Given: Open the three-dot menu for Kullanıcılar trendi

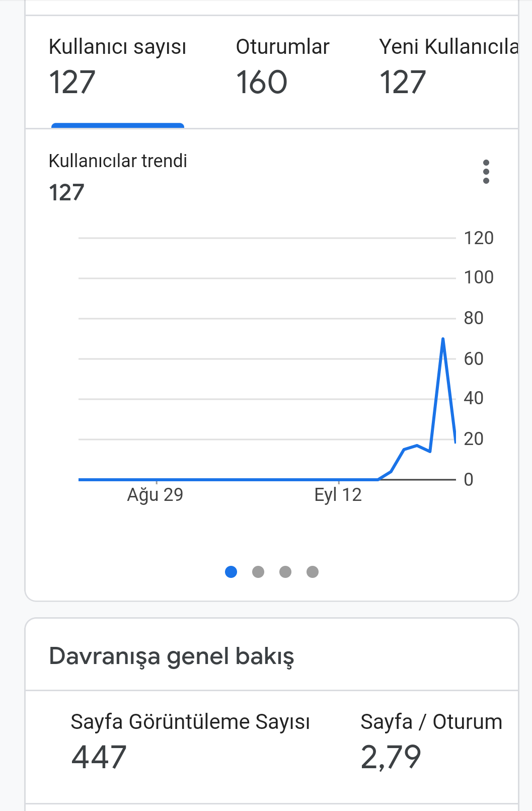Looking at the screenshot, I should (x=486, y=172).
